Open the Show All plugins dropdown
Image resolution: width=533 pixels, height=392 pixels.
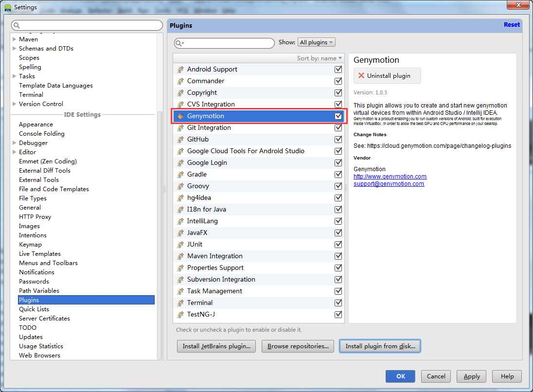316,42
